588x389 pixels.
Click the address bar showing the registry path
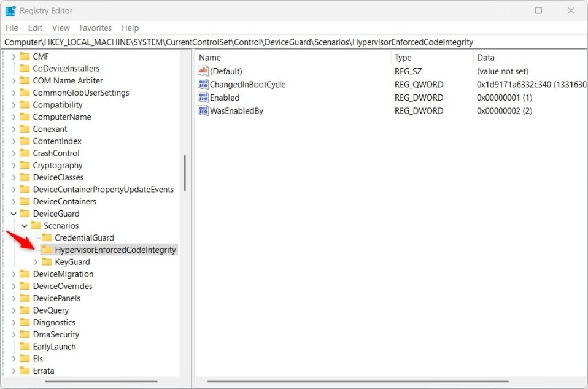[x=246, y=42]
